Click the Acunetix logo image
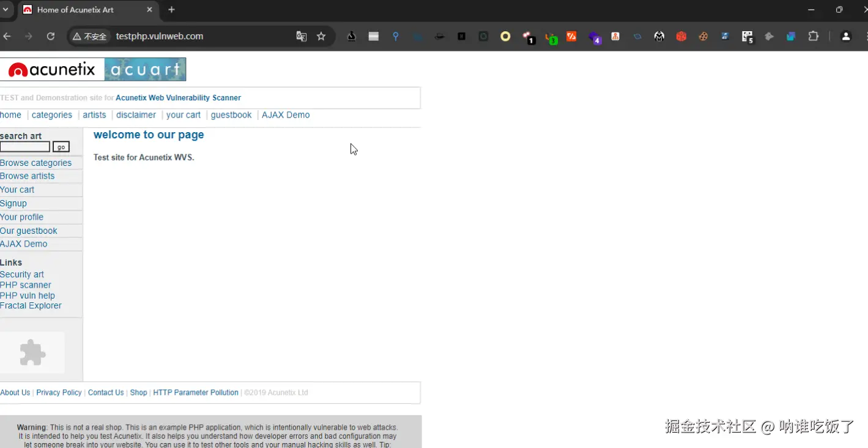The image size is (868, 448). [52, 69]
